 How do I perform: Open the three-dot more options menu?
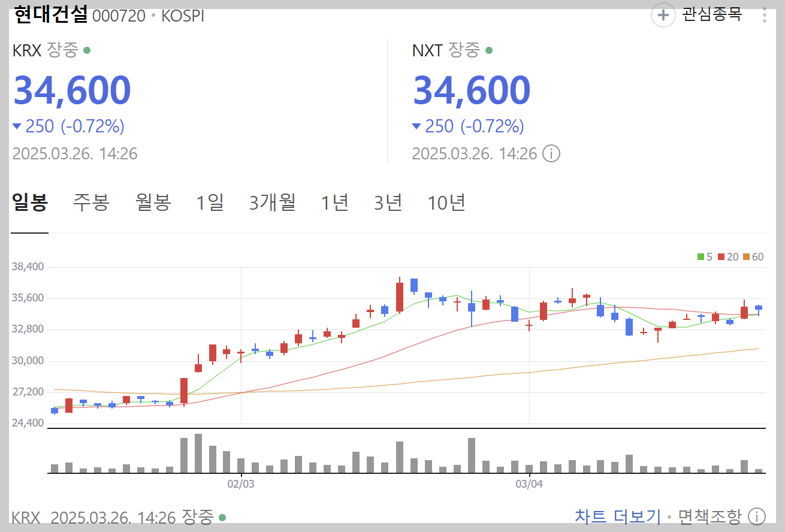pos(764,15)
